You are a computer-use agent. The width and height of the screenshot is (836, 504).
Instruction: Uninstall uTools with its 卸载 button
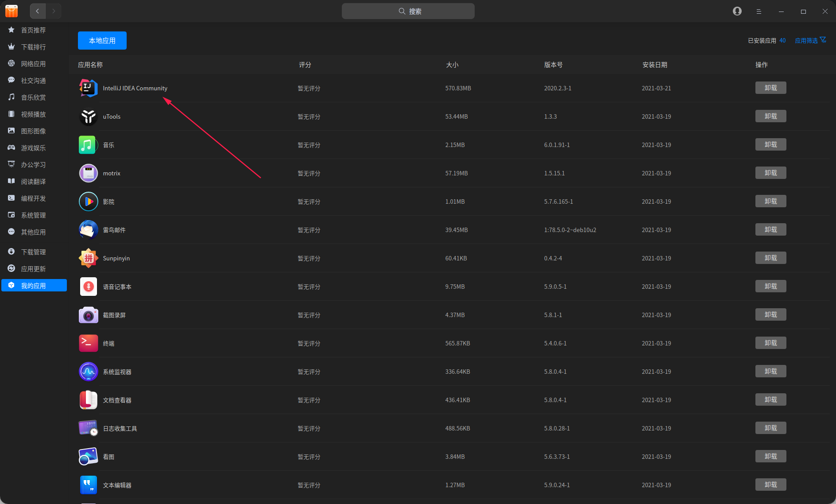(x=771, y=116)
